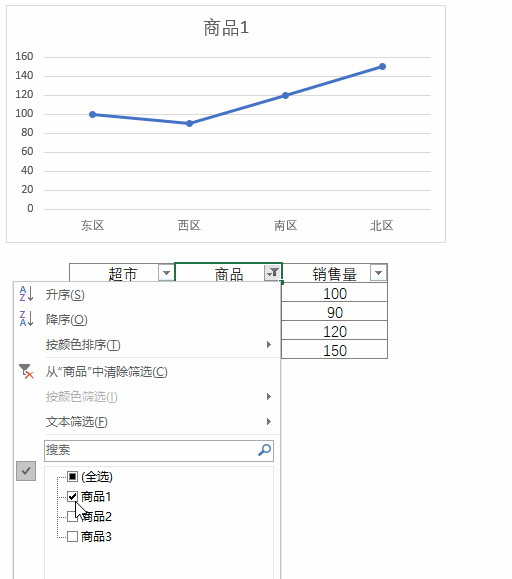Click the 北区 data point on line

(x=382, y=66)
